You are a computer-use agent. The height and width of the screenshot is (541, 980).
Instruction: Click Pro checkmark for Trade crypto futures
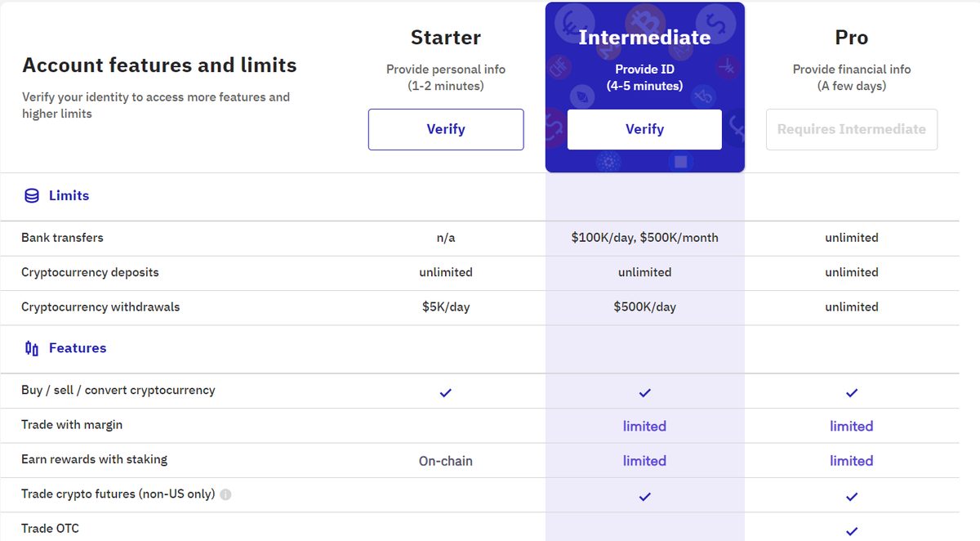coord(852,496)
